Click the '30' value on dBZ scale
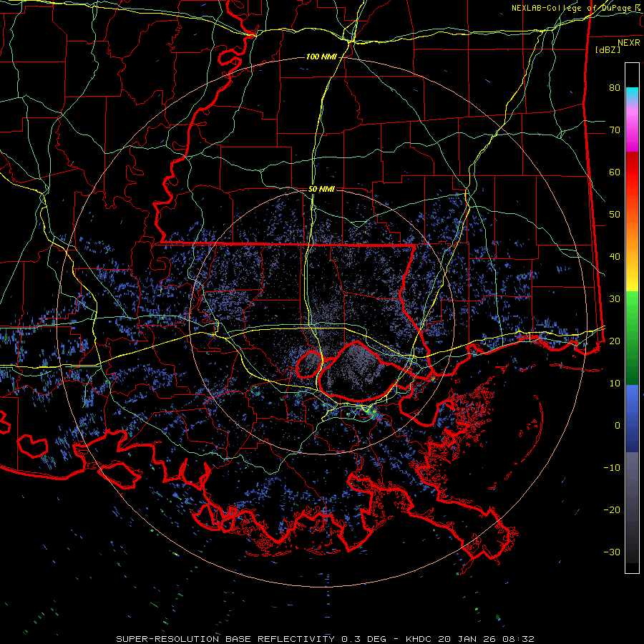 pyautogui.click(x=615, y=299)
